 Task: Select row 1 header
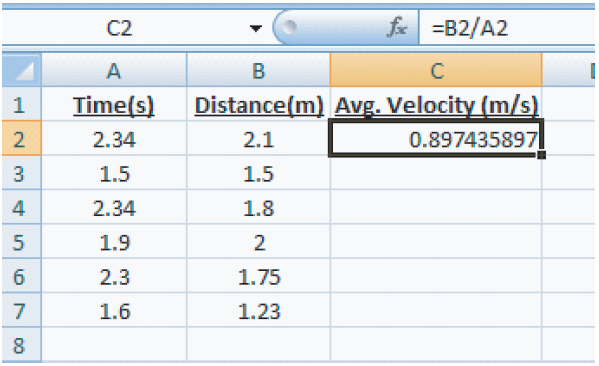click(21, 104)
